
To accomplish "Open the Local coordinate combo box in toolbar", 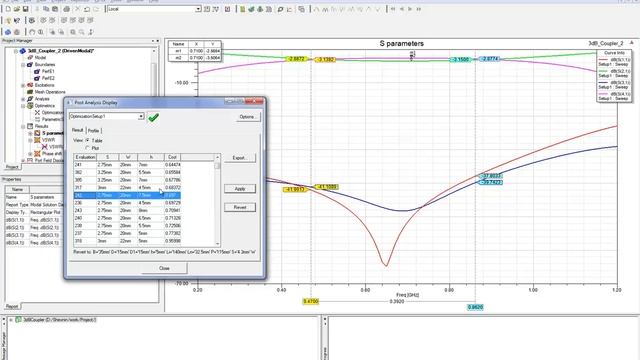I will [x=198, y=9].
